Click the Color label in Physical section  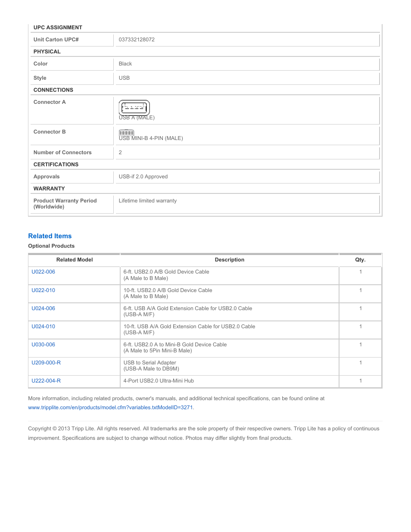[40, 64]
